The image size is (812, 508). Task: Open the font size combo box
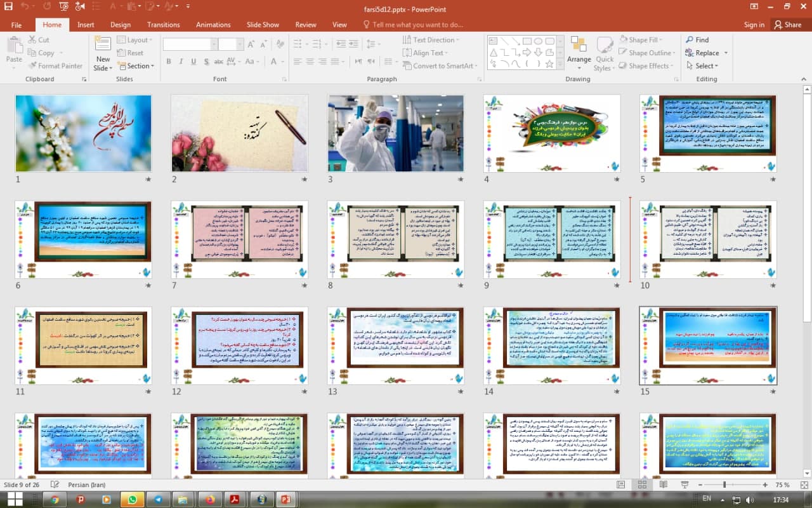coord(230,45)
